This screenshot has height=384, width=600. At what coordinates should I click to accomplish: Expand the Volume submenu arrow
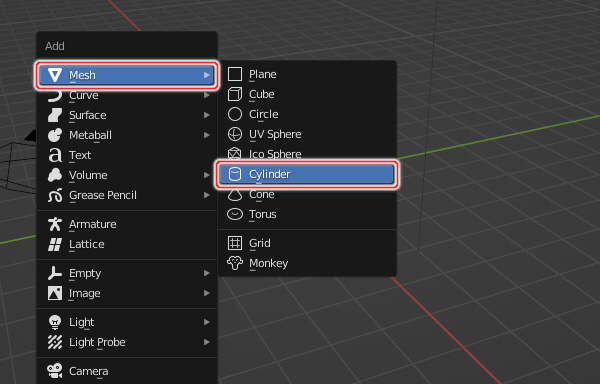[207, 175]
